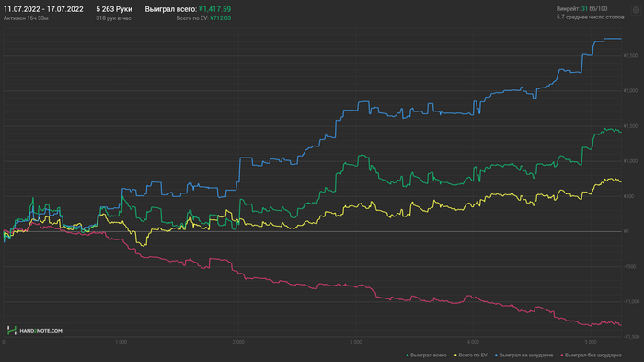
Task: Click '5.7 среднее число столов' text
Action: click(x=591, y=17)
